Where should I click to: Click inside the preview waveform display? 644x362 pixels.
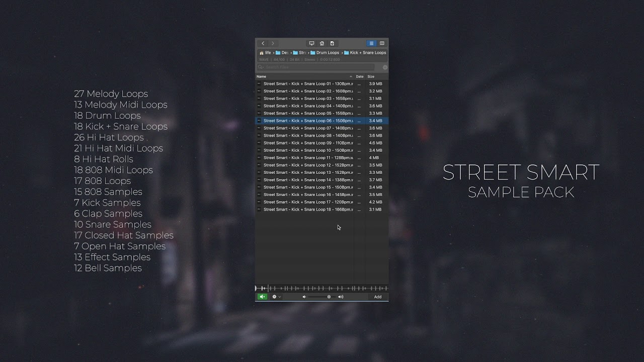click(321, 288)
